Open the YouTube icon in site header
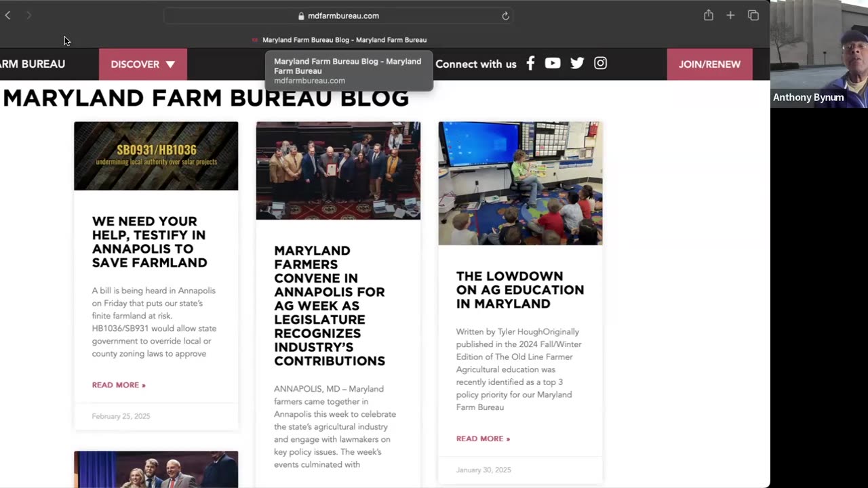The image size is (868, 488). 553,63
